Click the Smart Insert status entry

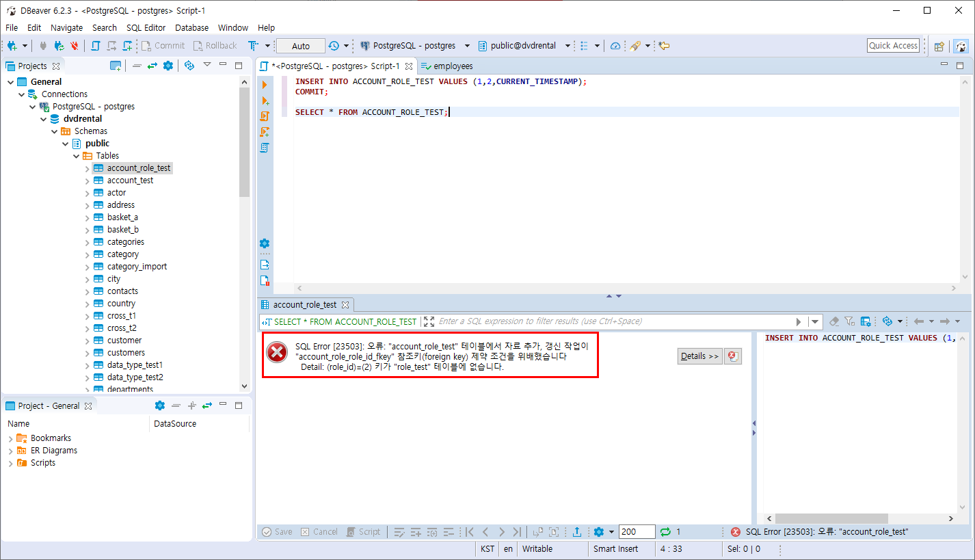point(615,549)
